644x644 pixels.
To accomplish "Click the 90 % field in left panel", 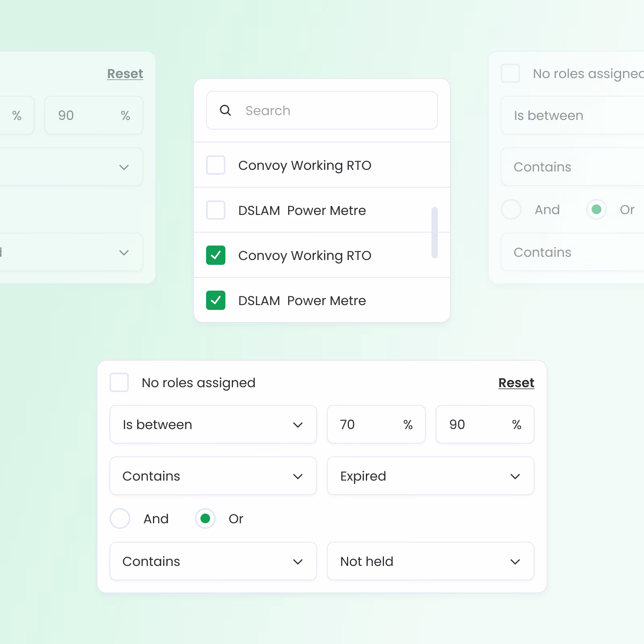I will coord(94,115).
